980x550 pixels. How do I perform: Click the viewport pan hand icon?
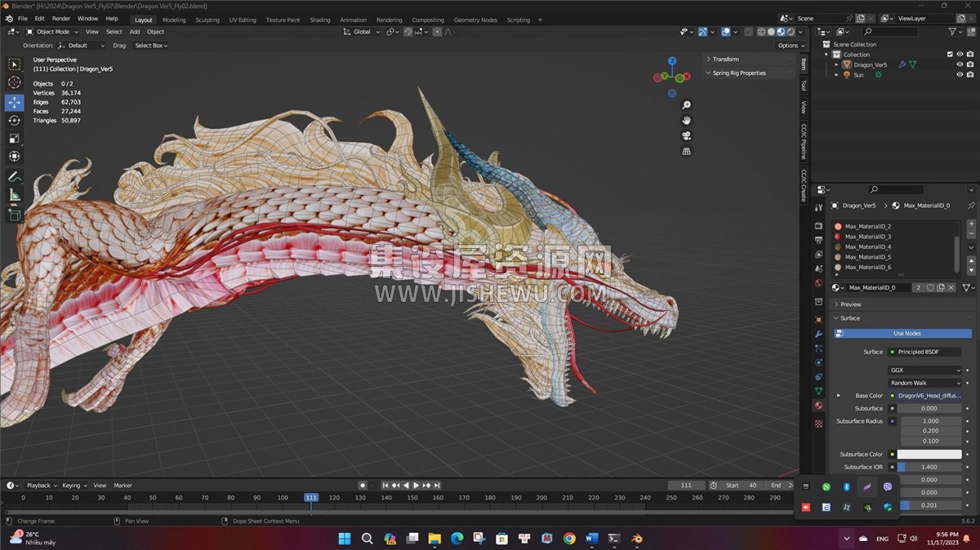[687, 121]
